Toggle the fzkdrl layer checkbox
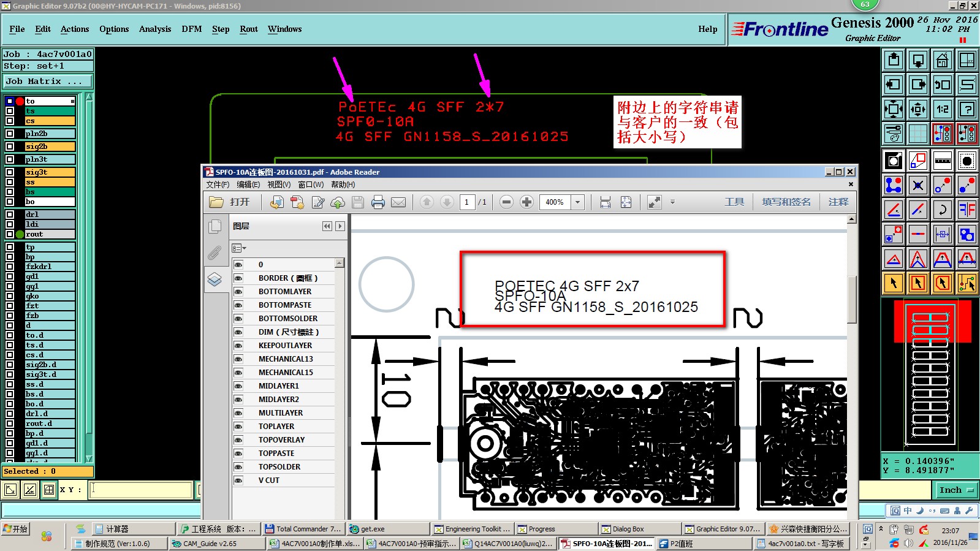980x551 pixels. (10, 267)
